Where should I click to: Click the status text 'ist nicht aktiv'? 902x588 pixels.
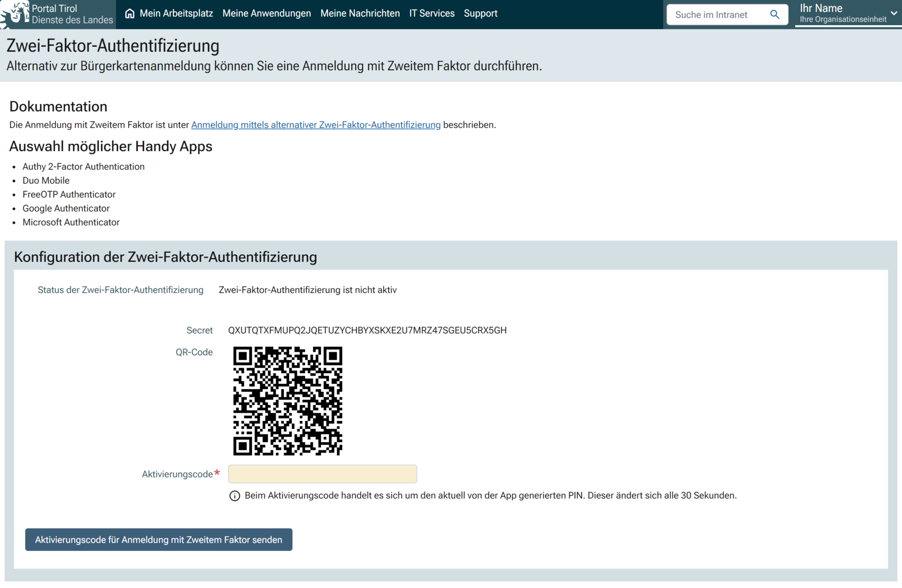coord(370,290)
